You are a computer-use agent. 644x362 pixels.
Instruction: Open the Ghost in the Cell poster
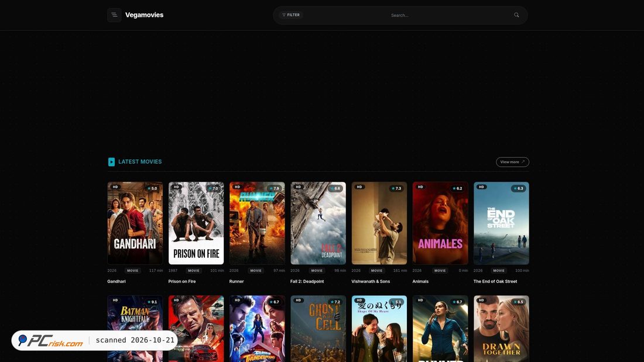click(x=318, y=329)
